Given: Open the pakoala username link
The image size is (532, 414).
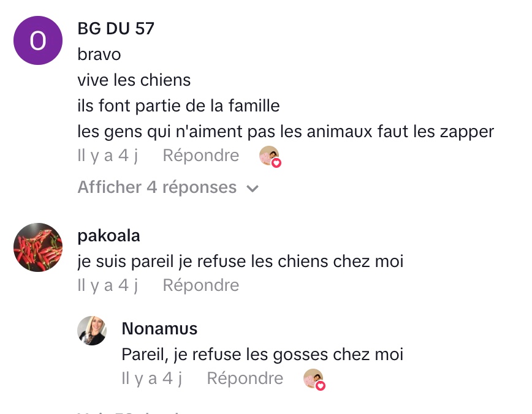Looking at the screenshot, I should [x=109, y=236].
